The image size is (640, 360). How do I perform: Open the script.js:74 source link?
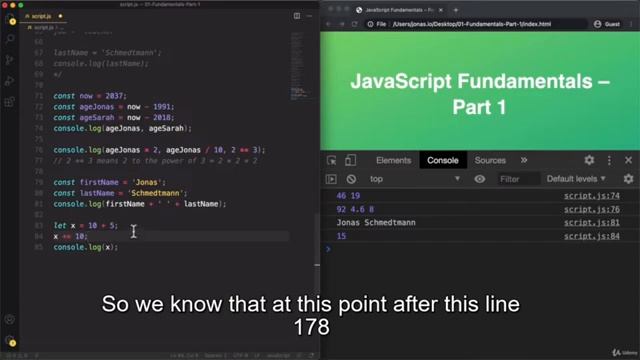coord(591,196)
